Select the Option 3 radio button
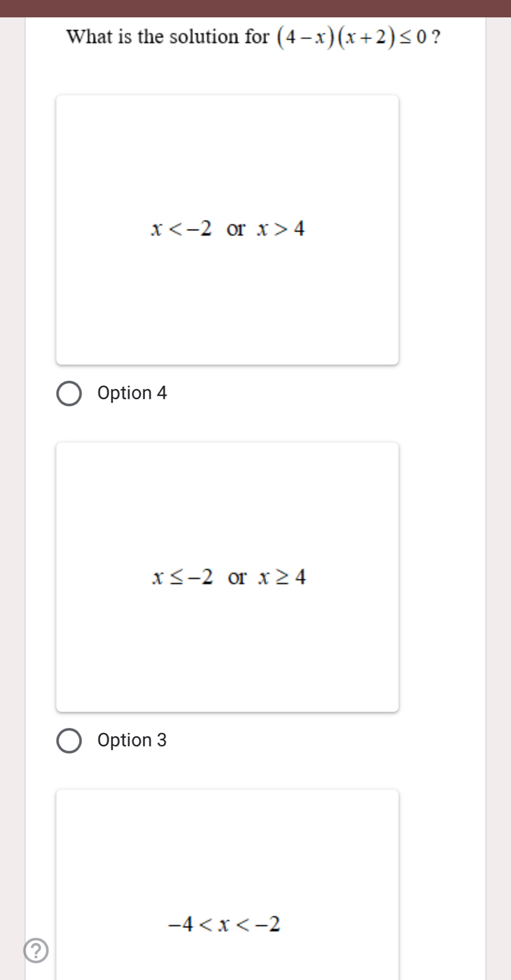Viewport: 511px width, 980px height. pos(70,740)
